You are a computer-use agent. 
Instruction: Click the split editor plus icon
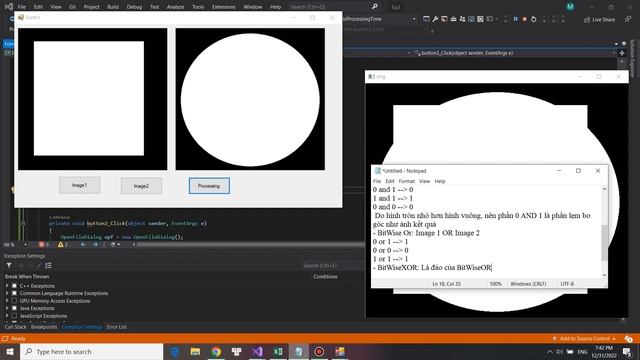(x=622, y=53)
